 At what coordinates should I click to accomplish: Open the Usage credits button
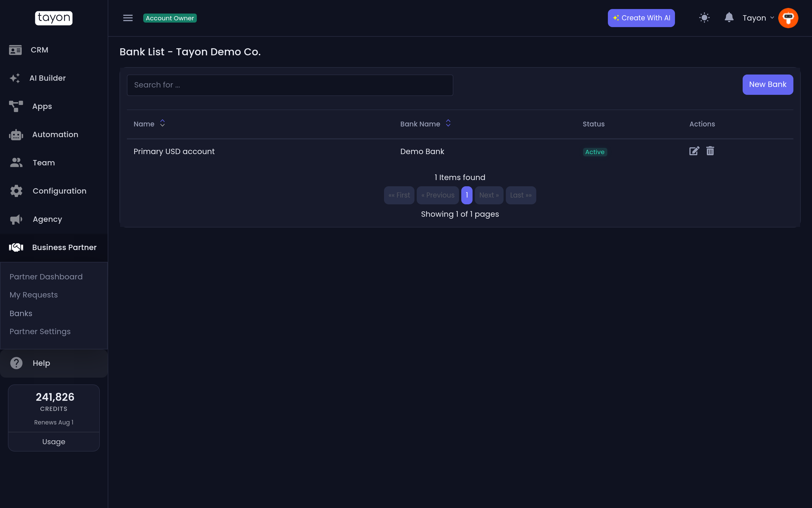(x=54, y=442)
